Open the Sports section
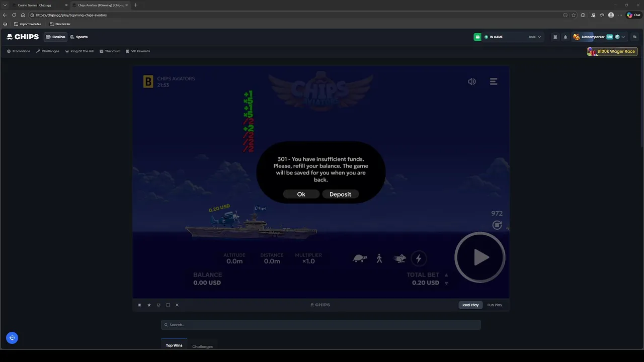644x362 pixels. (x=79, y=37)
